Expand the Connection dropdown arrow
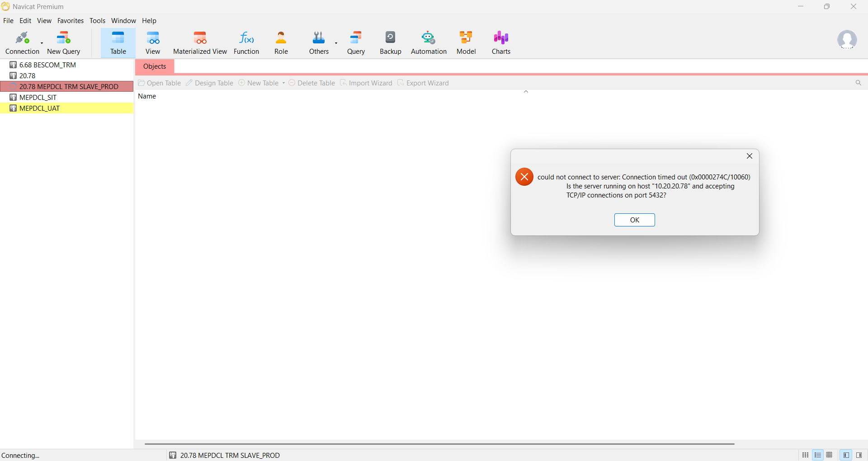 point(42,43)
